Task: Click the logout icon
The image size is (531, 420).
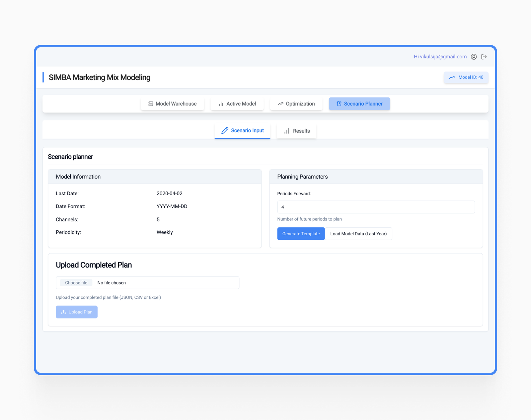Action: (x=484, y=57)
